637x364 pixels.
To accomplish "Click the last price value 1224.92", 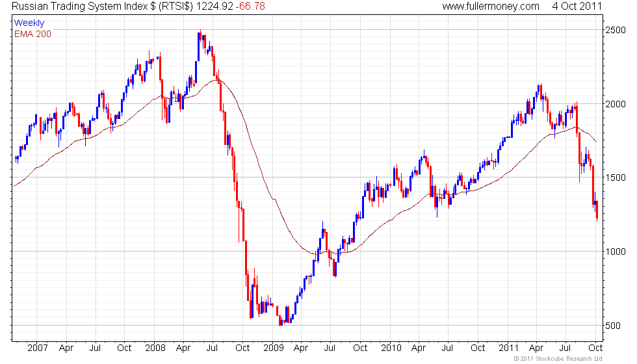I will 214,6.
